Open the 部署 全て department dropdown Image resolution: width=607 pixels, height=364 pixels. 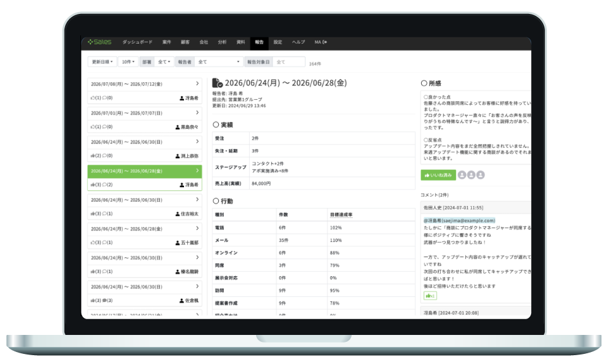tap(164, 62)
